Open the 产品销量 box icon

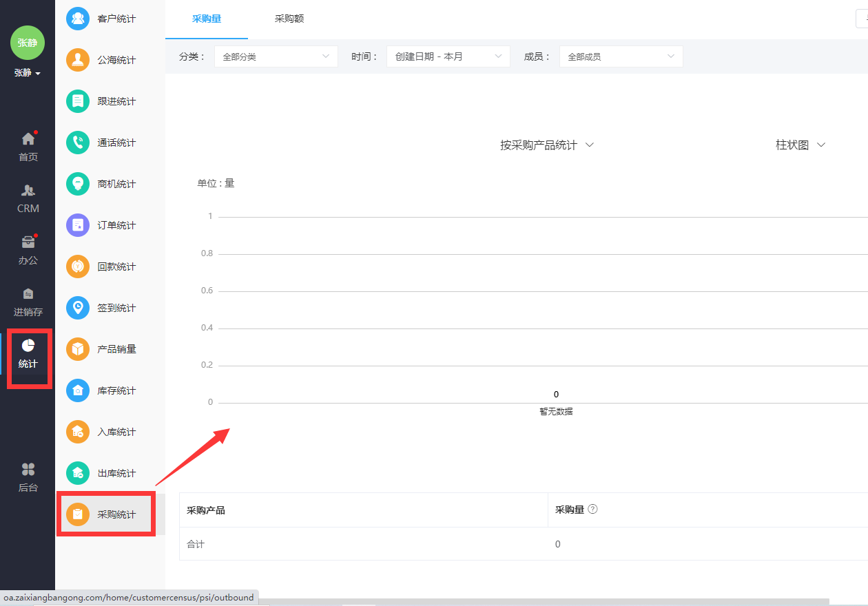[78, 349]
